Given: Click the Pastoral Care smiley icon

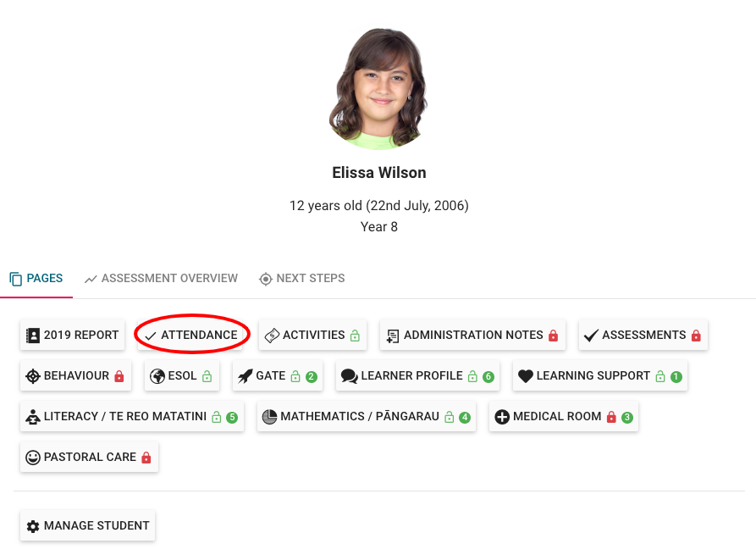Looking at the screenshot, I should click(x=33, y=457).
